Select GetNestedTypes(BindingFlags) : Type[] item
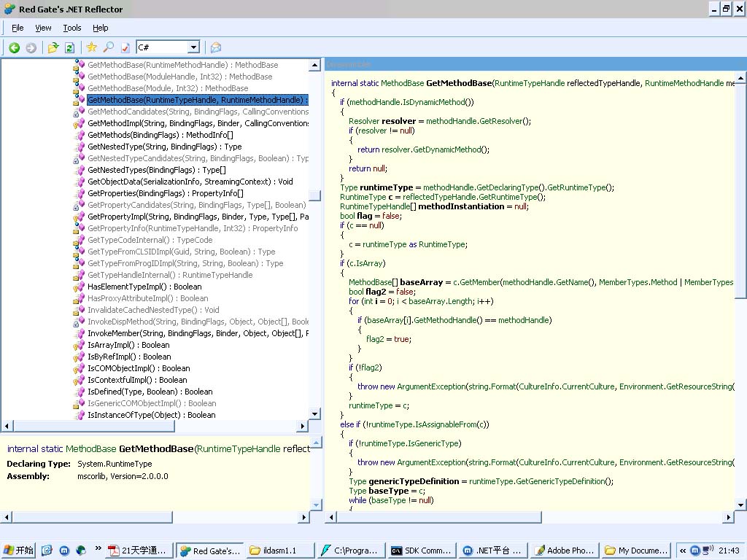Image resolution: width=747 pixels, height=560 pixels. tap(157, 170)
